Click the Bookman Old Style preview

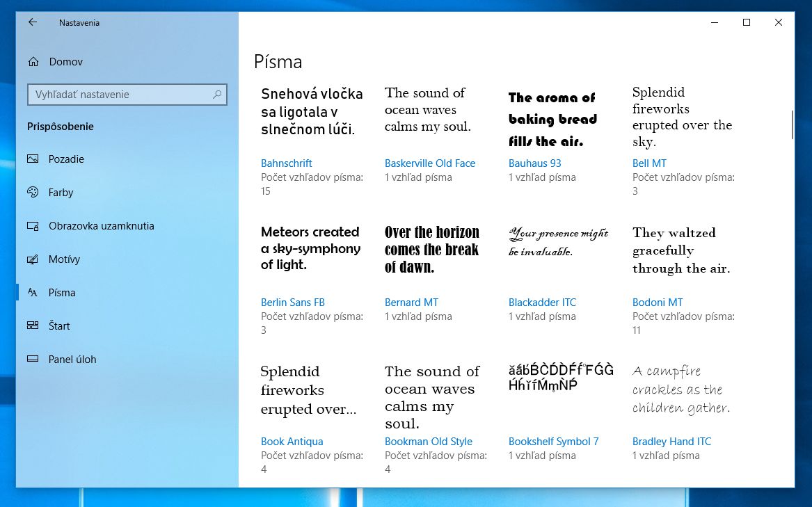[432, 397]
